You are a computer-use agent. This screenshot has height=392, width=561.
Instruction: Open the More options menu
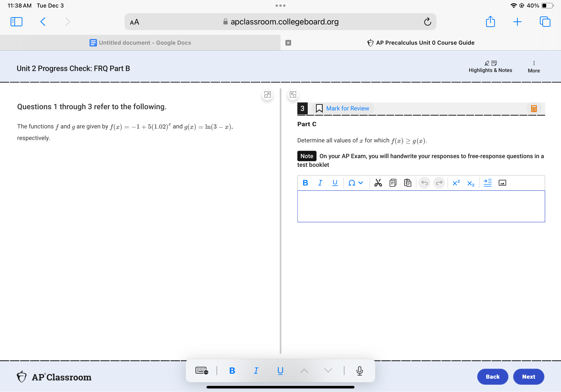coord(534,67)
